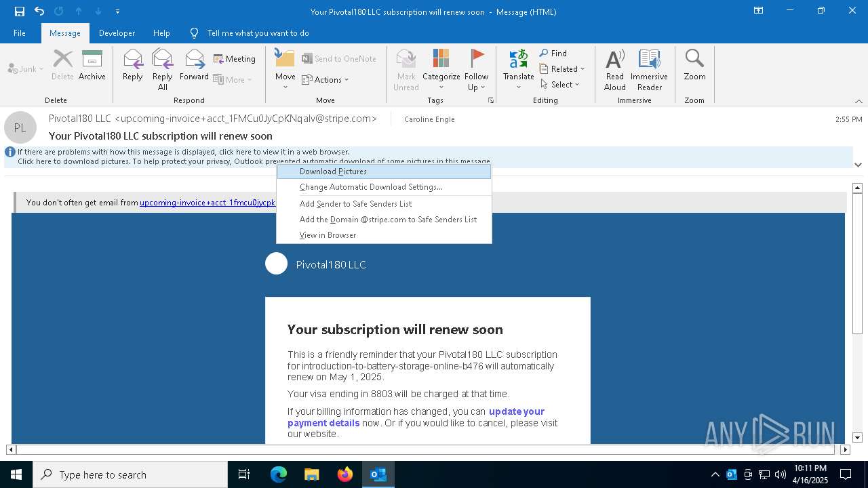Viewport: 868px width, 488px height.
Task: Expand the Related dropdown
Action: [x=562, y=68]
